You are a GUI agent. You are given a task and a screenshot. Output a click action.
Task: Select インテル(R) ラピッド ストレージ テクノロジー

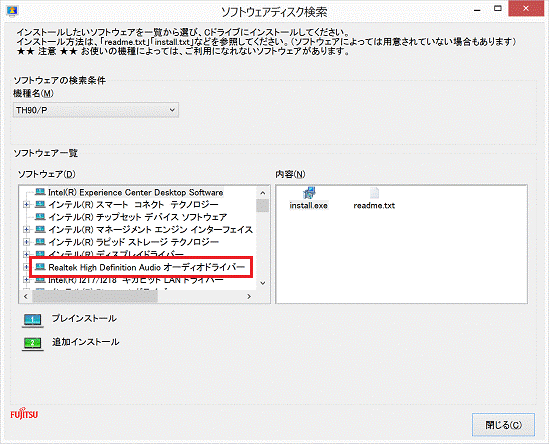[133, 242]
